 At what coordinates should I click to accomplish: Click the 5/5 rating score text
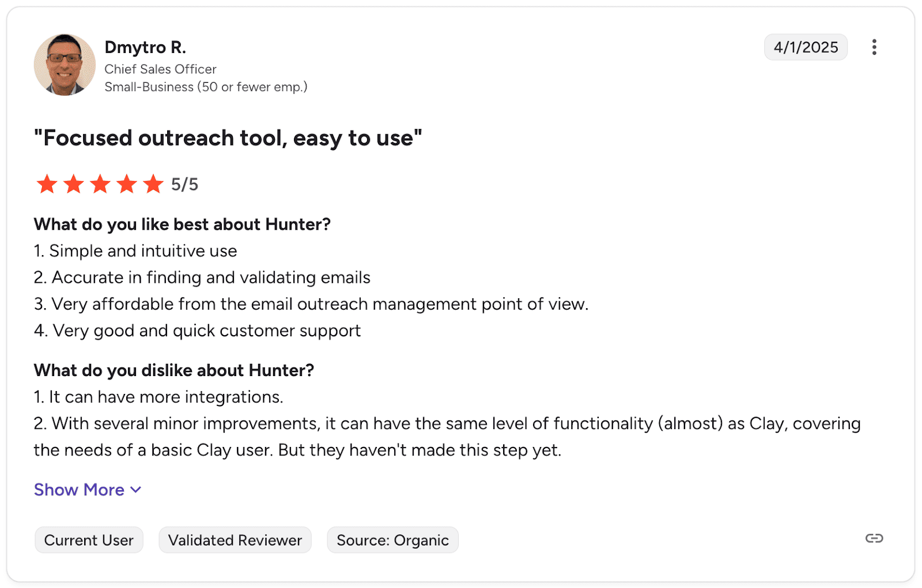coord(184,184)
